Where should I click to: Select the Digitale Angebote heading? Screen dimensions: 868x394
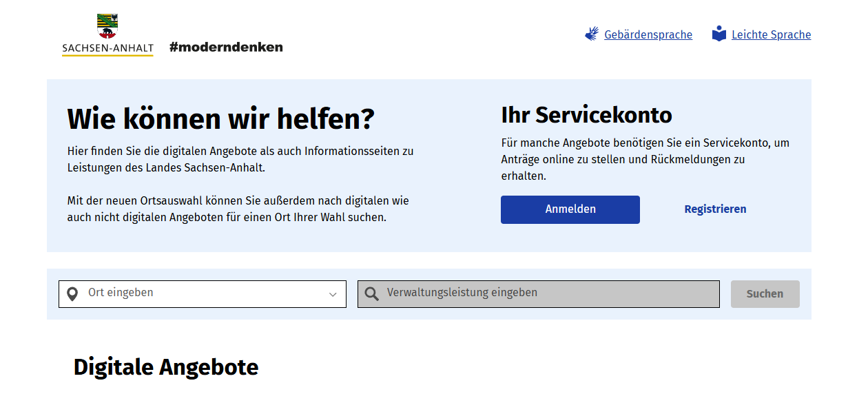point(166,367)
